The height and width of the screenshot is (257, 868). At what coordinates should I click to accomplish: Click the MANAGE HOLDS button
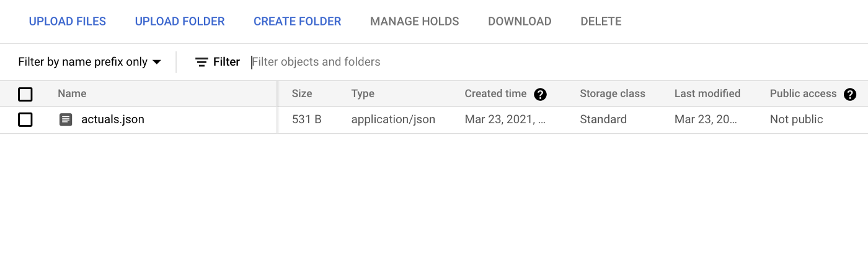[x=415, y=22]
